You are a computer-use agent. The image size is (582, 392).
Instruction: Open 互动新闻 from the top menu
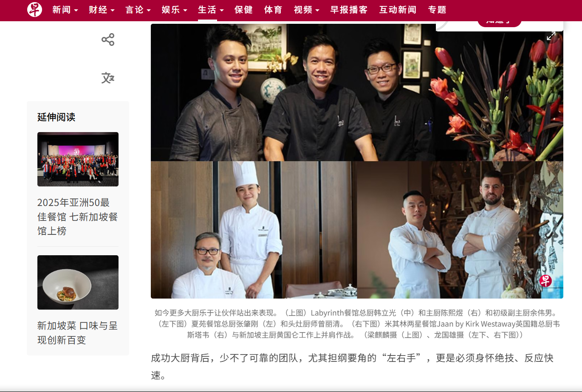click(398, 10)
